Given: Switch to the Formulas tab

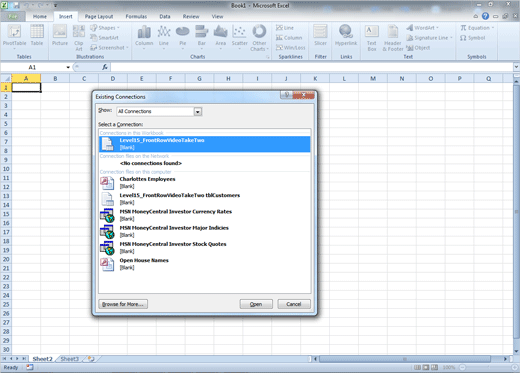Looking at the screenshot, I should (x=136, y=16).
